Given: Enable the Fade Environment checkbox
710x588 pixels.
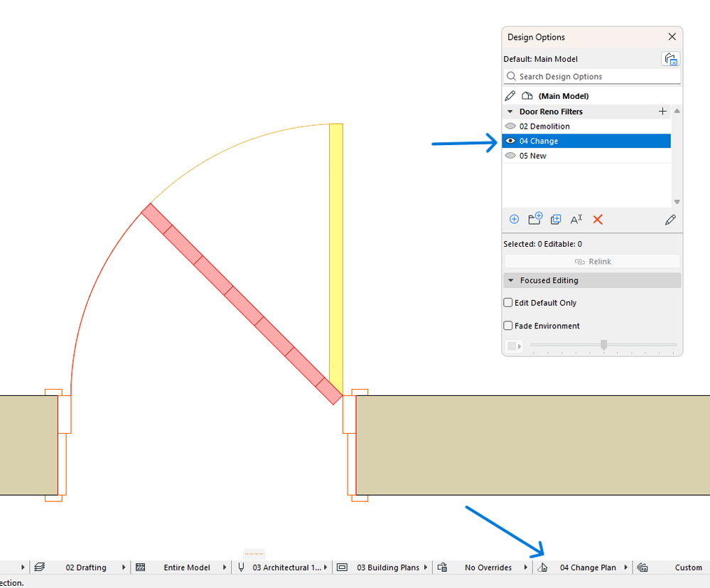Looking at the screenshot, I should (508, 326).
